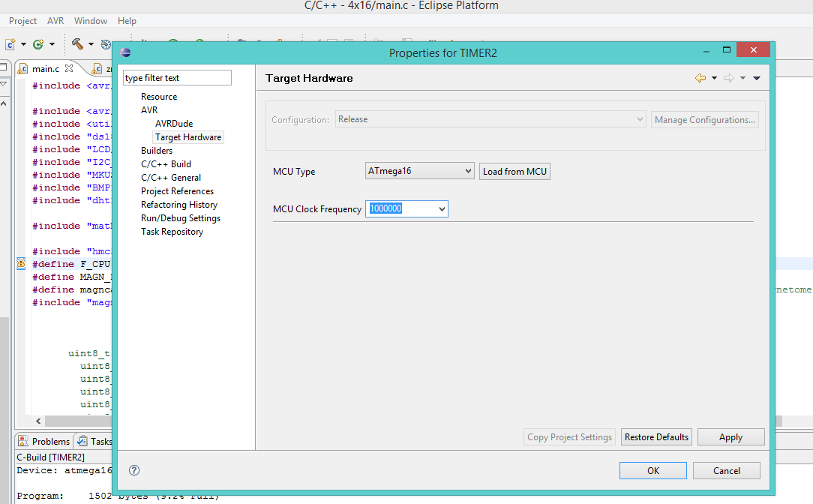Image resolution: width=813 pixels, height=504 pixels.
Task: Click the greyed forward navigation arrow
Action: [x=729, y=78]
